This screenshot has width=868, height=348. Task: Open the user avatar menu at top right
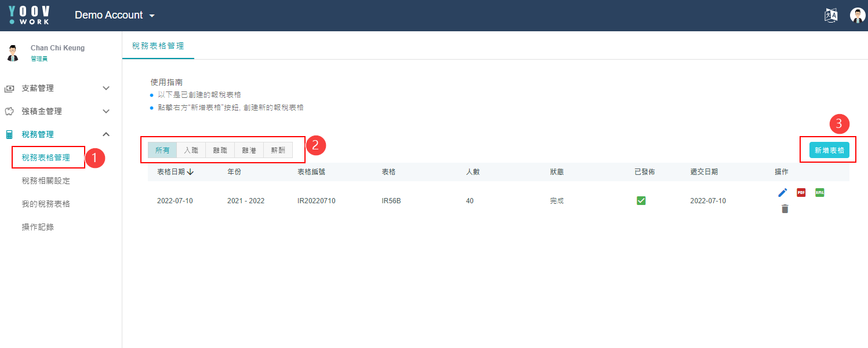click(x=858, y=15)
